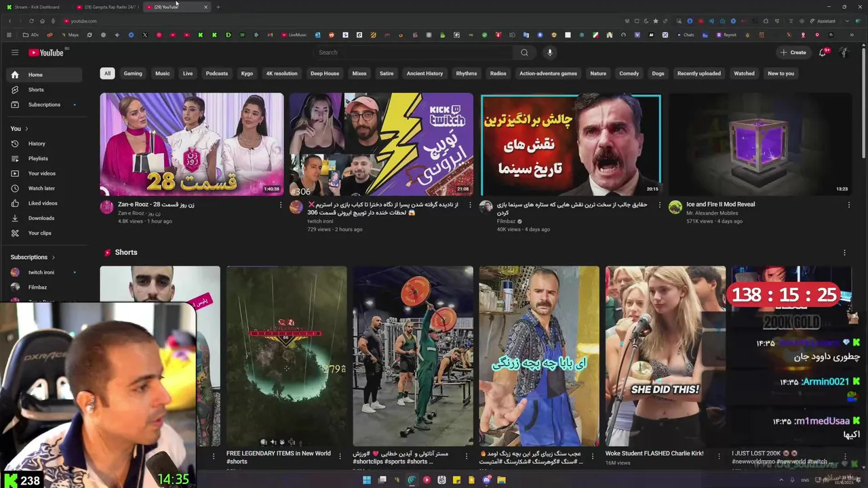Viewport: 868px width, 488px height.
Task: Open Woke Student FLASHED Charlie Kirk short
Action: tap(654, 453)
